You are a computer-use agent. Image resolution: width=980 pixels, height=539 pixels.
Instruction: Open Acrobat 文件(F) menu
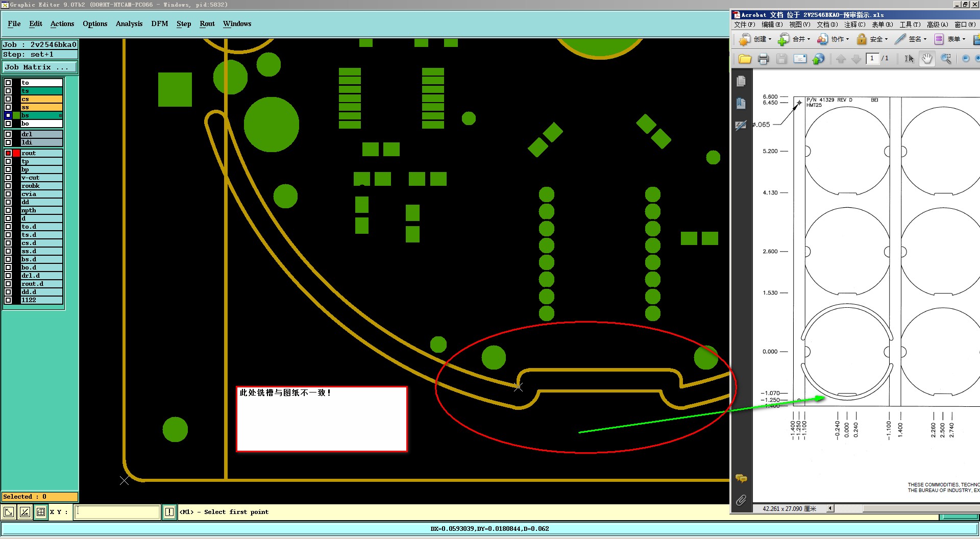744,24
